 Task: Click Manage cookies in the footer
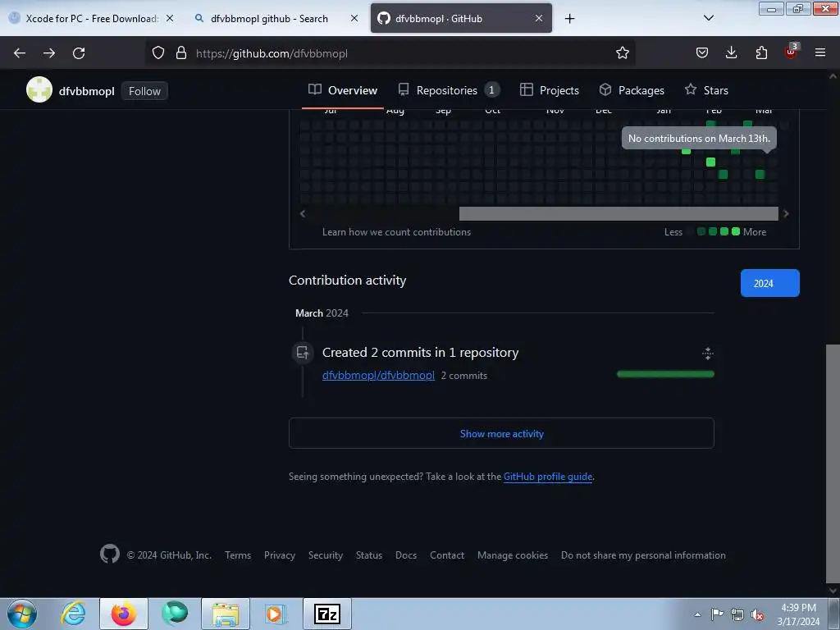tap(513, 555)
